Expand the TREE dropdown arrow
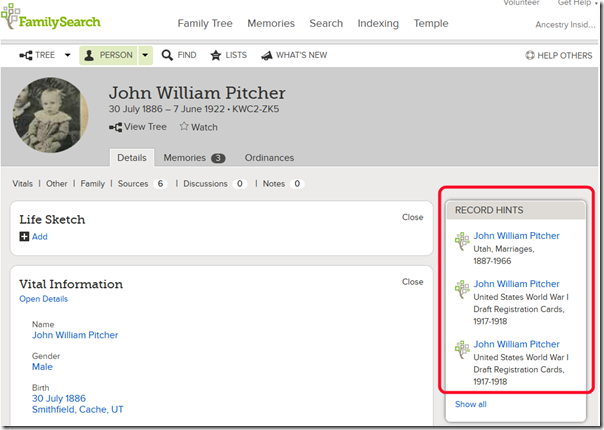604x430 pixels. tap(67, 55)
